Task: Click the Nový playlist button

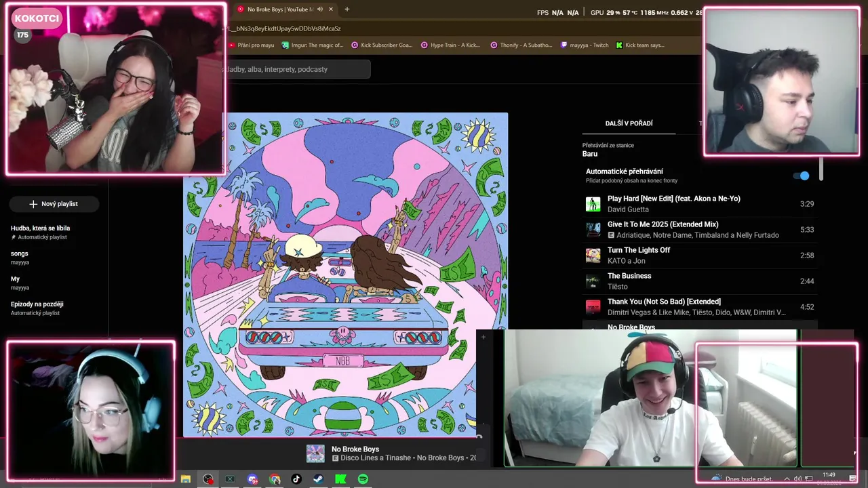Action: pyautogui.click(x=54, y=204)
